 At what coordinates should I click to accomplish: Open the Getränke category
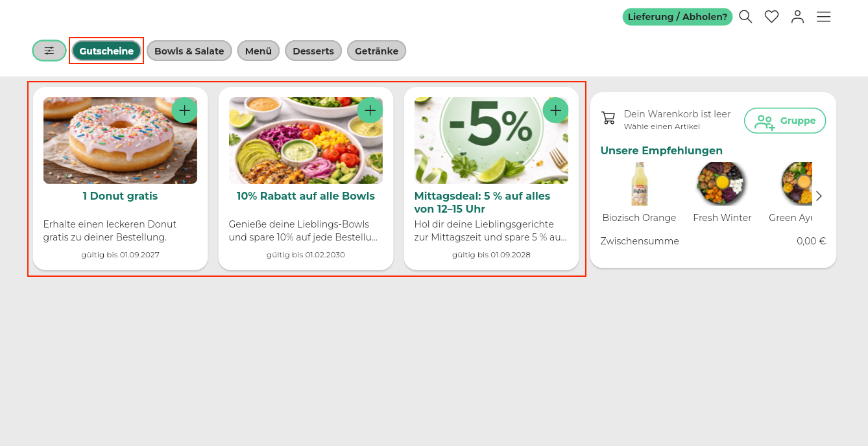point(376,51)
